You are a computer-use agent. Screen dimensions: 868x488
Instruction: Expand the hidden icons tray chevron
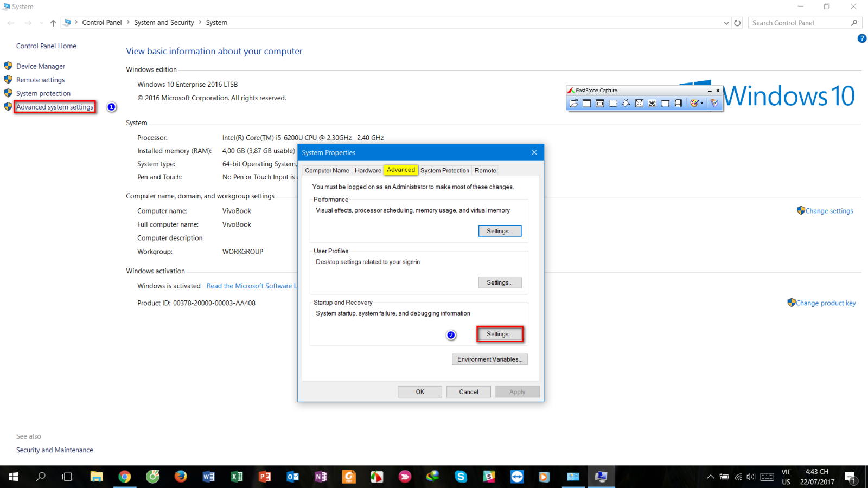710,477
